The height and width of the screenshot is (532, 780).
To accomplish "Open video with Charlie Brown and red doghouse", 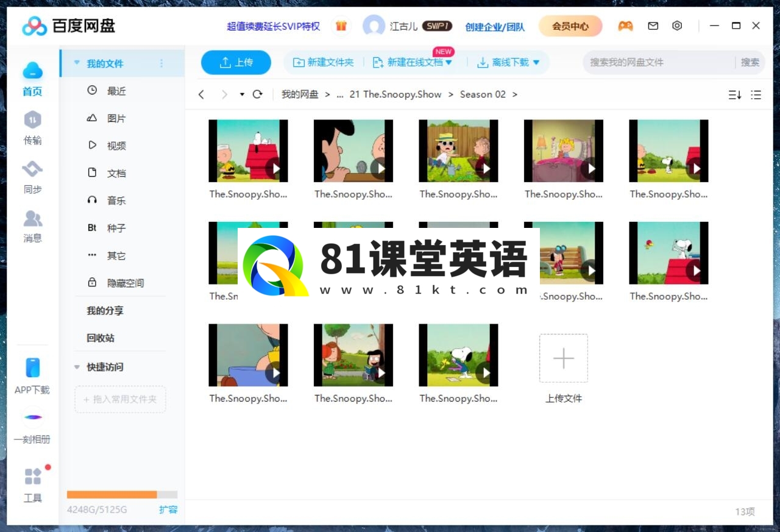I will (x=248, y=151).
